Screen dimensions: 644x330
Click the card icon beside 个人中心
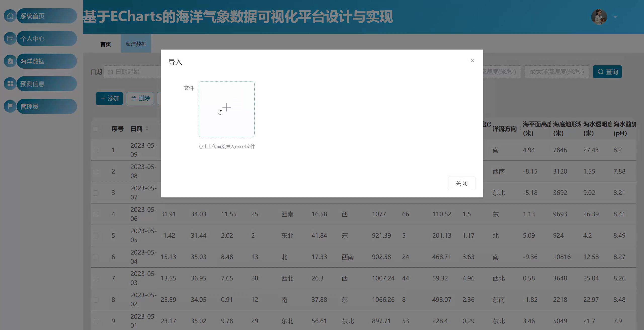(10, 38)
